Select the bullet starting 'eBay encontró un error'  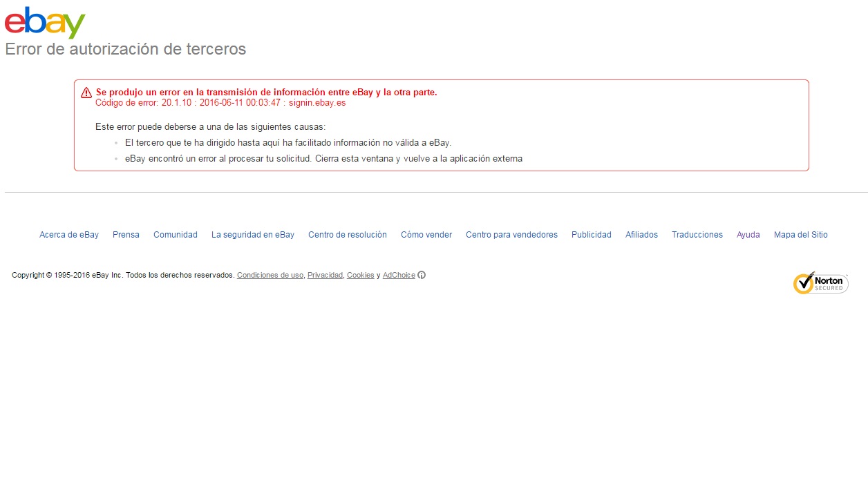click(323, 158)
